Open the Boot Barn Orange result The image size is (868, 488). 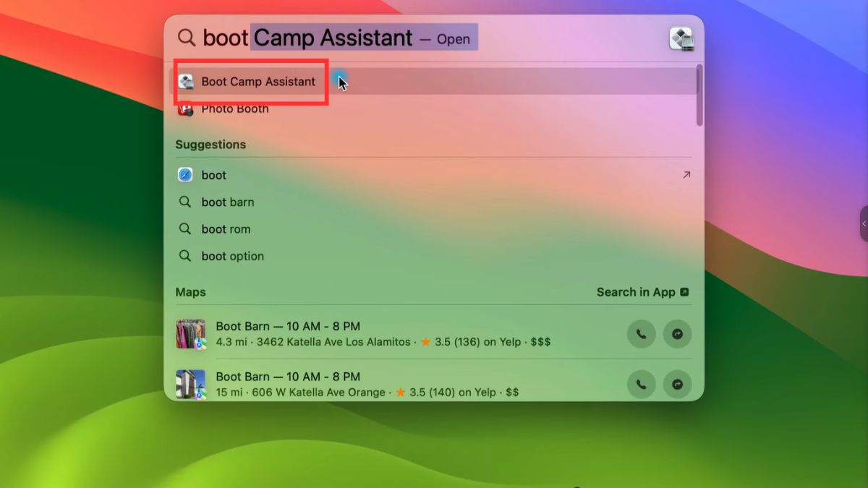(x=433, y=384)
